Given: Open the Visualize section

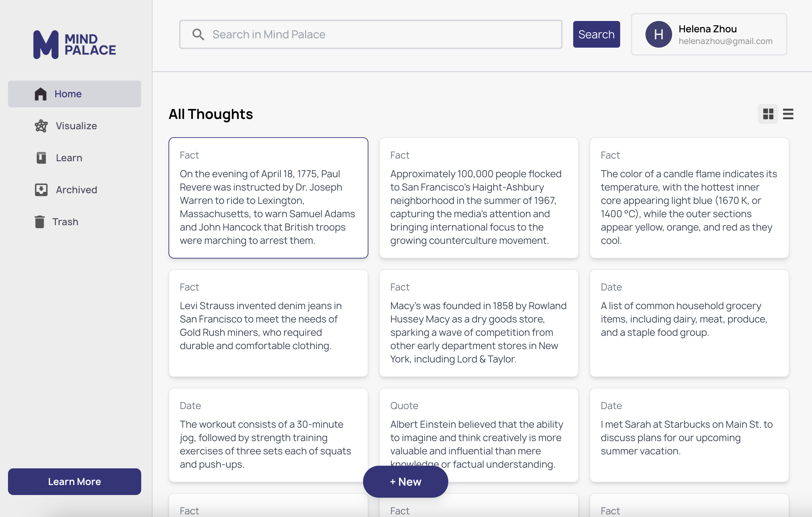Looking at the screenshot, I should point(76,126).
